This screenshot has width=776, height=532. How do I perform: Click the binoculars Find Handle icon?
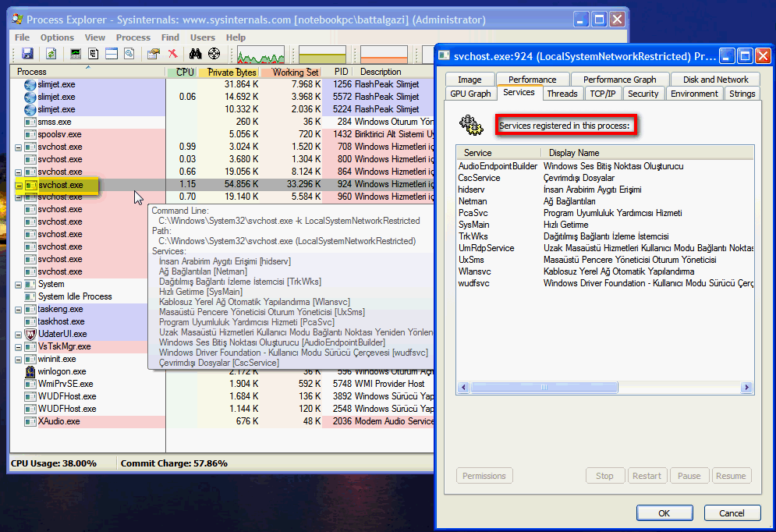click(x=196, y=54)
